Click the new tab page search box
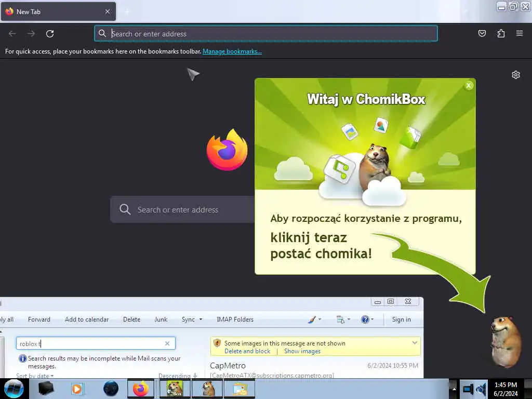The width and height of the screenshot is (532, 399). click(183, 209)
